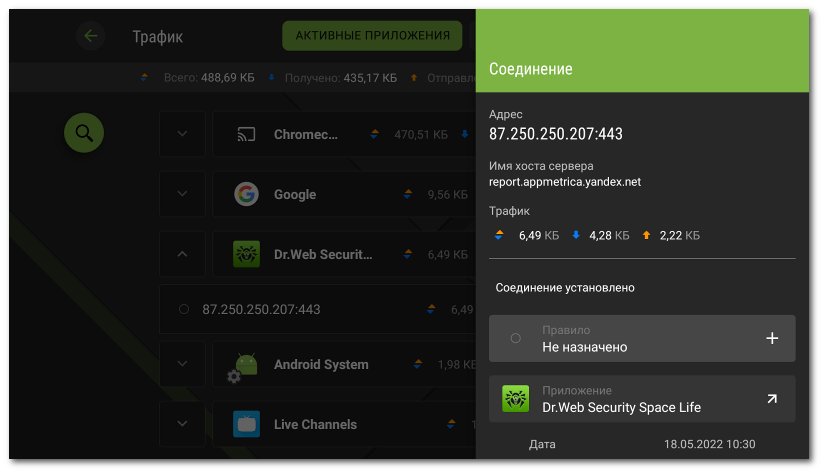This screenshot has height=474, width=824.
Task: Select the radio circle beside 87.250.250.207:443 row
Action: (184, 309)
